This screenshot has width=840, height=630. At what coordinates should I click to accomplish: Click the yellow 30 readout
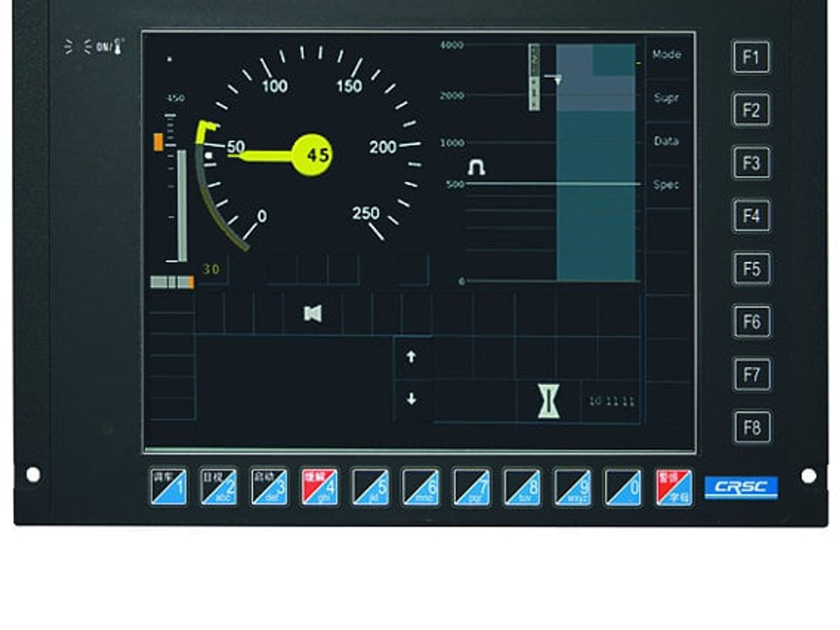coord(211,269)
